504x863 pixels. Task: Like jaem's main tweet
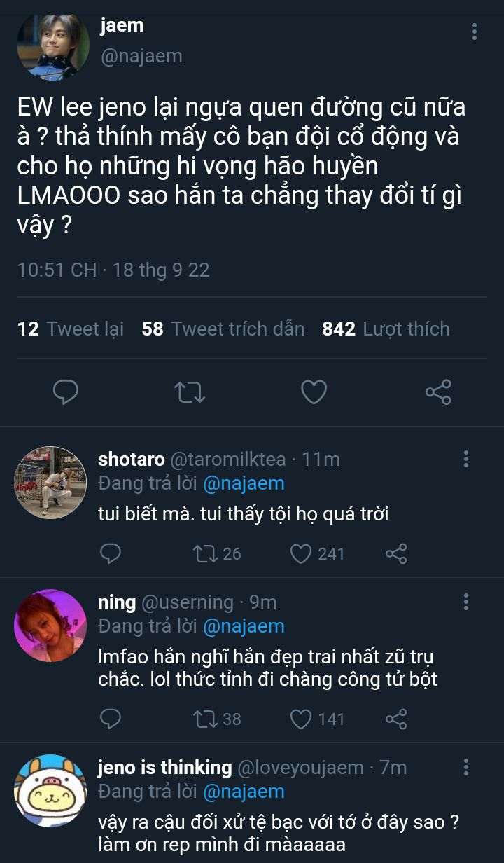[314, 392]
